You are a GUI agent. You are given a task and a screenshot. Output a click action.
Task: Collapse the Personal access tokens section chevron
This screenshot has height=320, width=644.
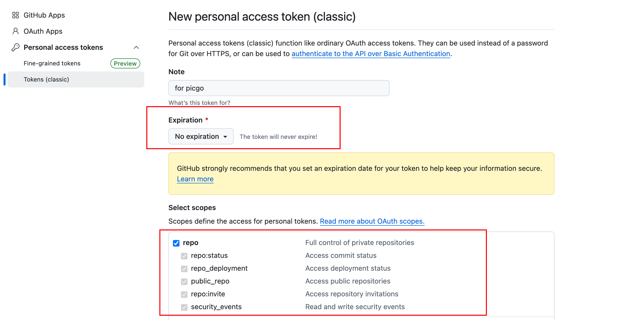[x=136, y=47]
